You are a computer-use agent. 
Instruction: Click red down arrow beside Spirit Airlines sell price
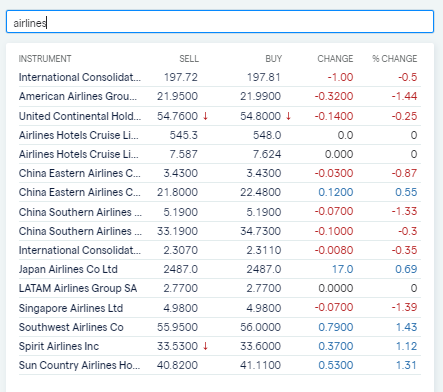(x=205, y=346)
